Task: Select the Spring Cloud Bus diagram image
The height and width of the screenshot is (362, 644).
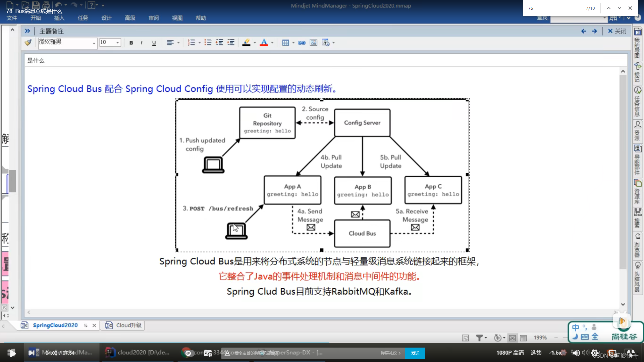Action: pyautogui.click(x=322, y=175)
